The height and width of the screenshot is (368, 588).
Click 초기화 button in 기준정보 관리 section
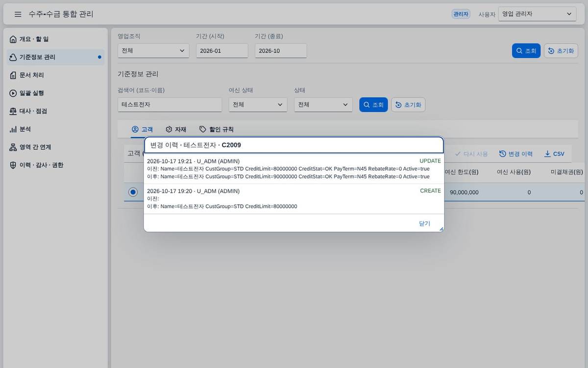(x=408, y=105)
